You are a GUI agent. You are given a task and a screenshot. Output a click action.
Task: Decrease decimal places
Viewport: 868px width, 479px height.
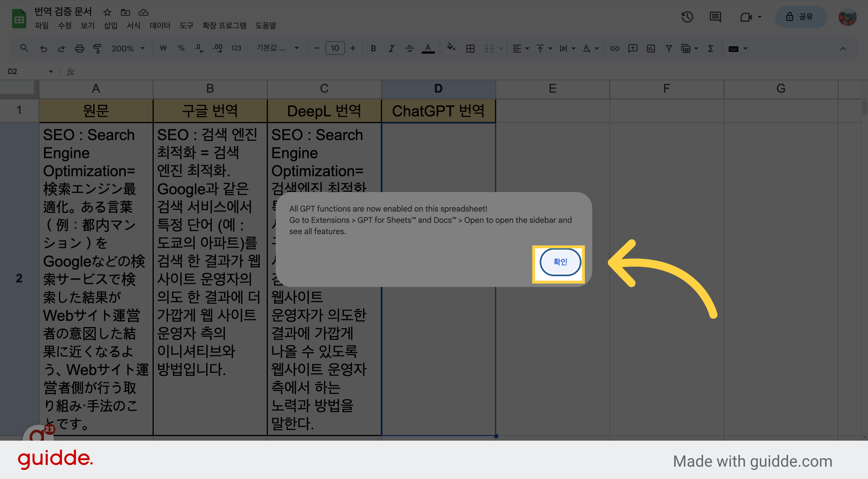[199, 49]
